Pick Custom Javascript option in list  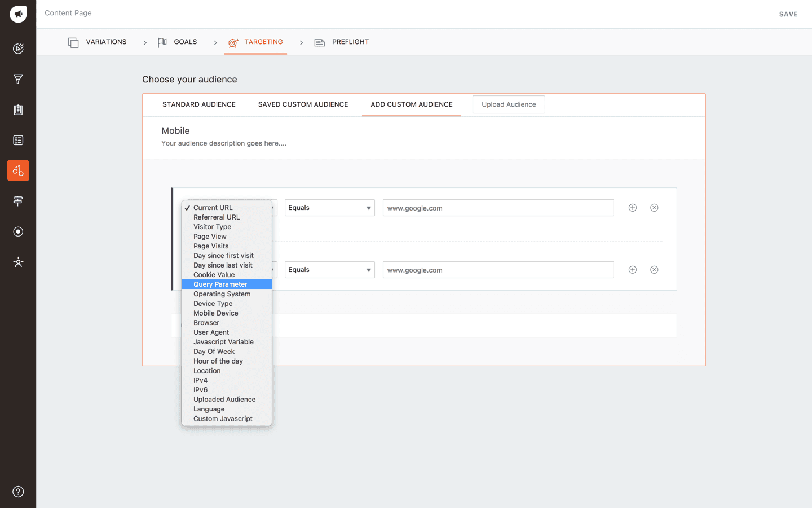[x=223, y=419]
